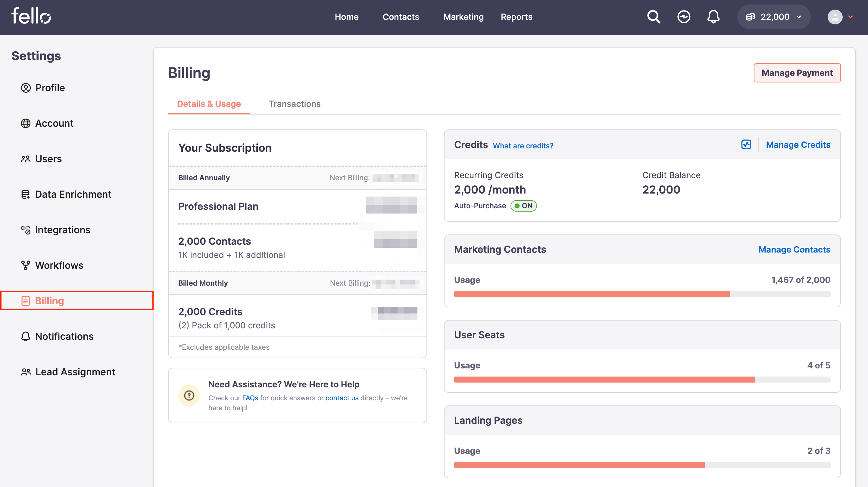Image resolution: width=868 pixels, height=487 pixels.
Task: Click the help question mark icon
Action: tap(189, 395)
